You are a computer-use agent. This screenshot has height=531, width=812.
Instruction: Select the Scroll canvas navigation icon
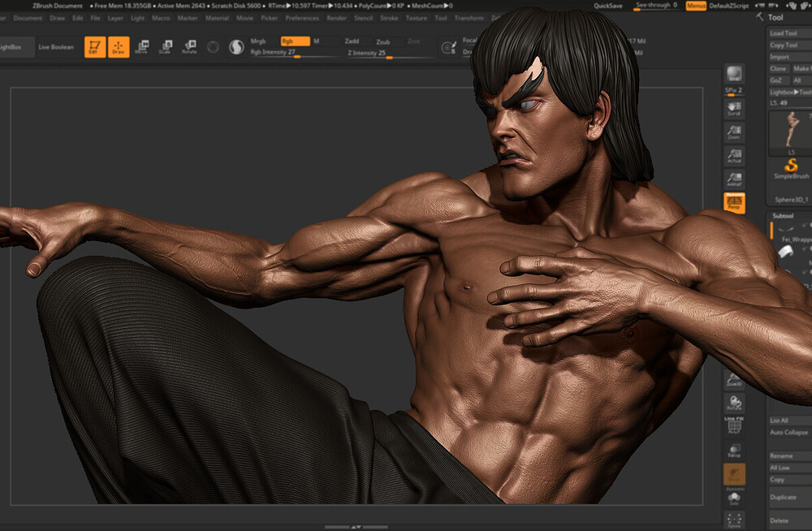[x=734, y=109]
